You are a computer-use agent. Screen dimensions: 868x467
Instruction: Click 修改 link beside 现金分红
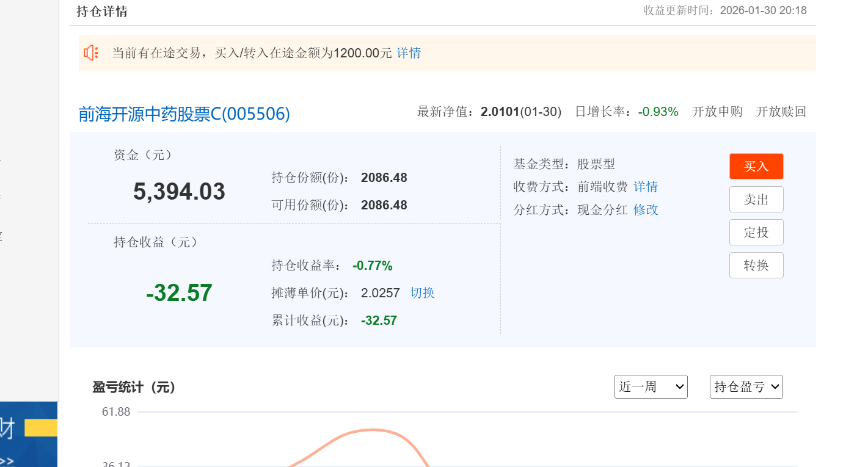pyautogui.click(x=646, y=210)
